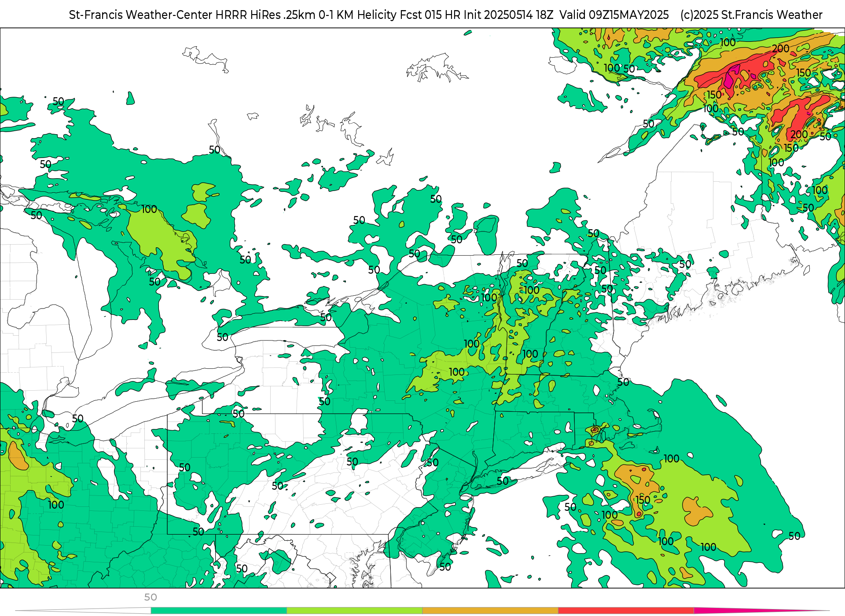845x616 pixels.
Task: Click the 'Init 20250514 18Z' initialization text
Action: [x=508, y=15]
